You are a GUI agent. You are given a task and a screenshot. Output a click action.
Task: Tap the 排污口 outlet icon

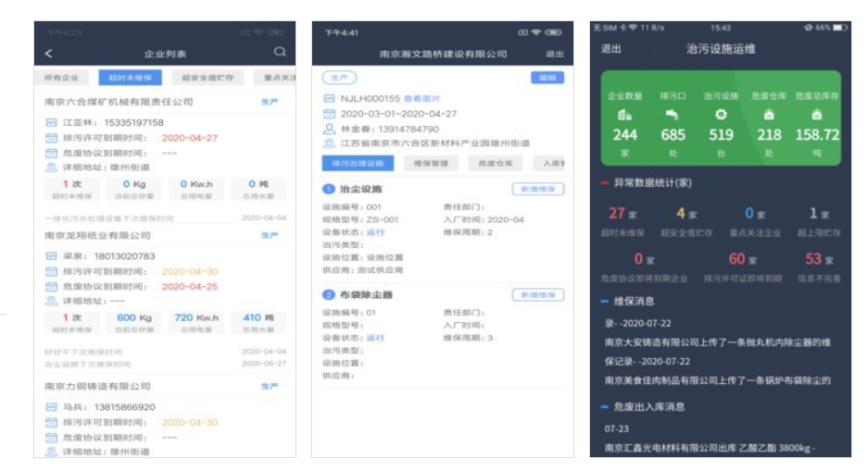[673, 115]
